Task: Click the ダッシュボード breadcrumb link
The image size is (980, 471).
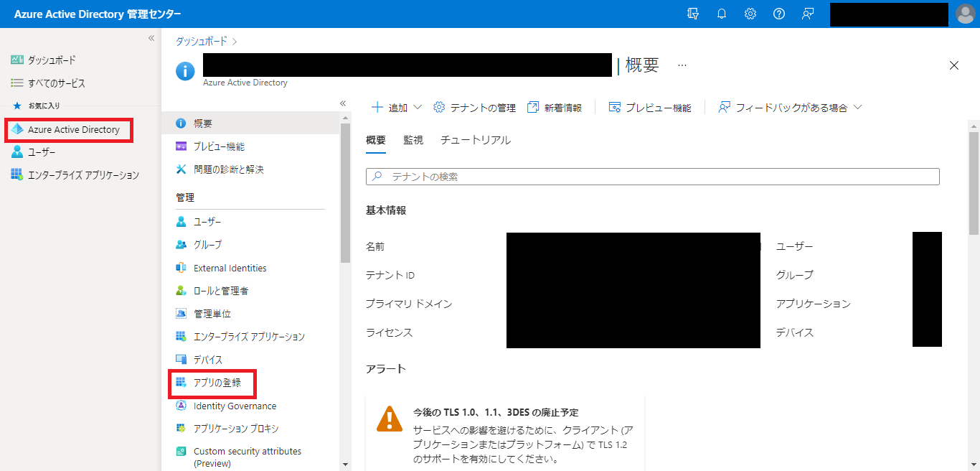Action: click(x=201, y=42)
